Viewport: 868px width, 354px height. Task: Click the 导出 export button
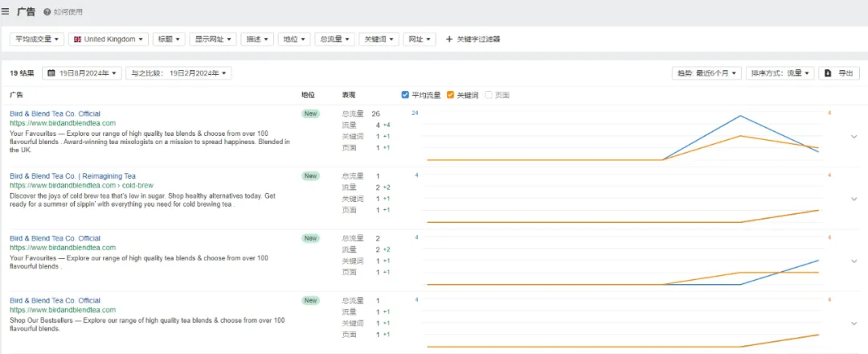(839, 73)
